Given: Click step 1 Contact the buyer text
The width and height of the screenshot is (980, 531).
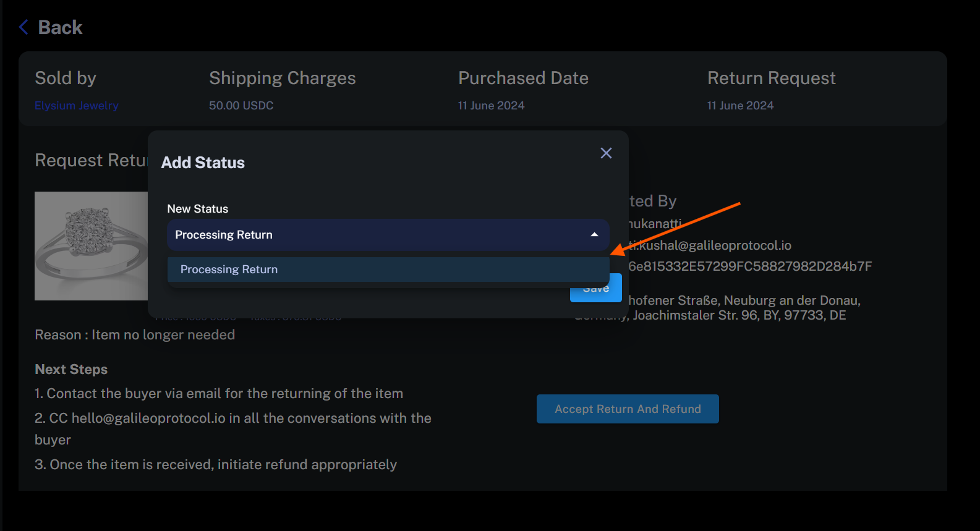Looking at the screenshot, I should coord(219,394).
